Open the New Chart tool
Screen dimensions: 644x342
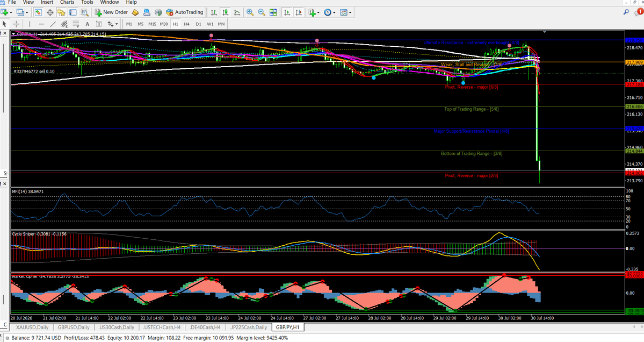4,12
